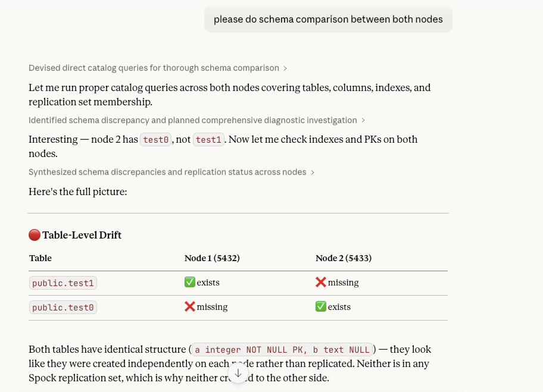Click the "a integer NOT NULL PK" code snippet
The image size is (543, 392).
point(282,350)
